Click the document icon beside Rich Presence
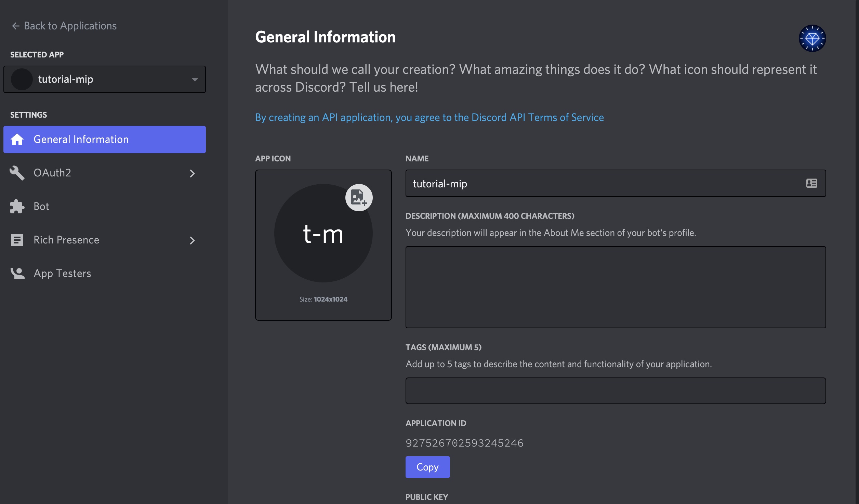The height and width of the screenshot is (504, 859). point(17,240)
